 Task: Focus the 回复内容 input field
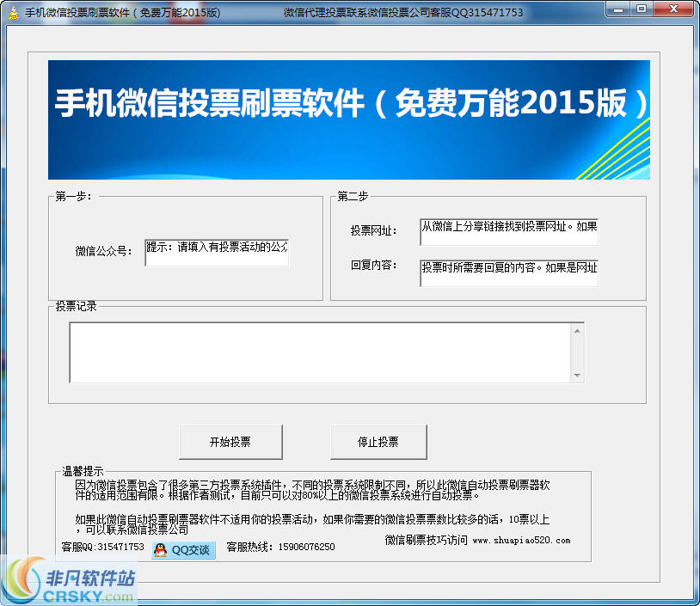coord(509,273)
